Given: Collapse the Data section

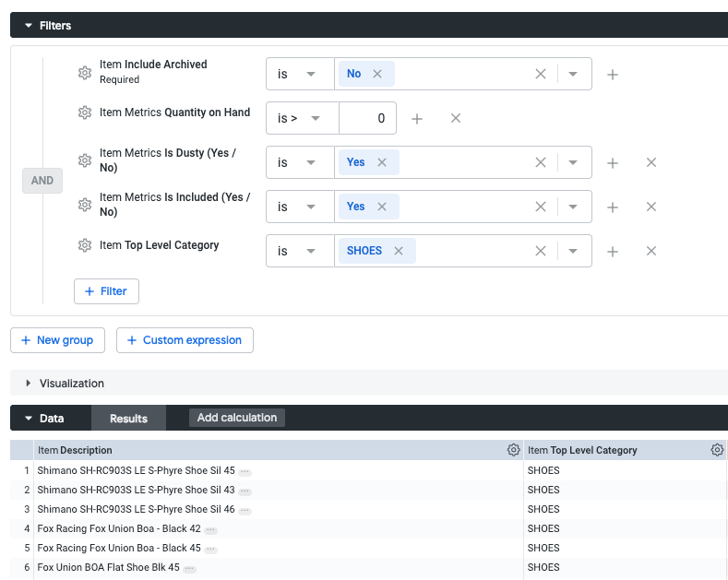Looking at the screenshot, I should coord(29,419).
